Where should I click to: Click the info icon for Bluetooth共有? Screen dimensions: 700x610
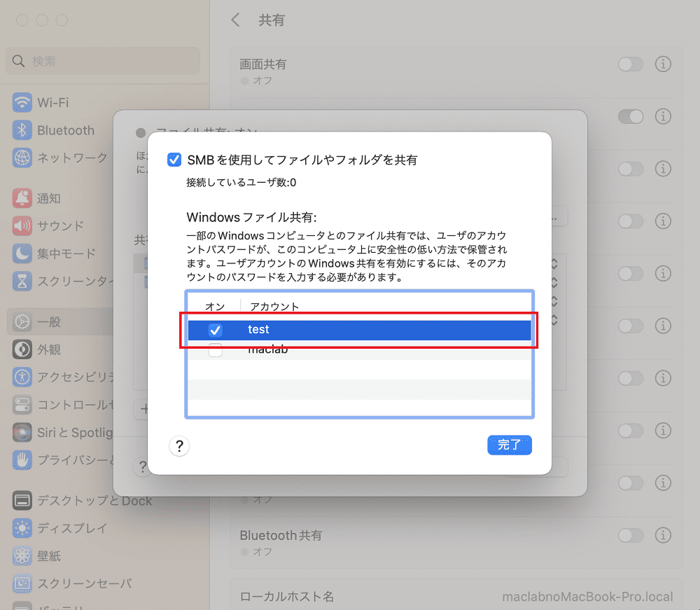663,535
